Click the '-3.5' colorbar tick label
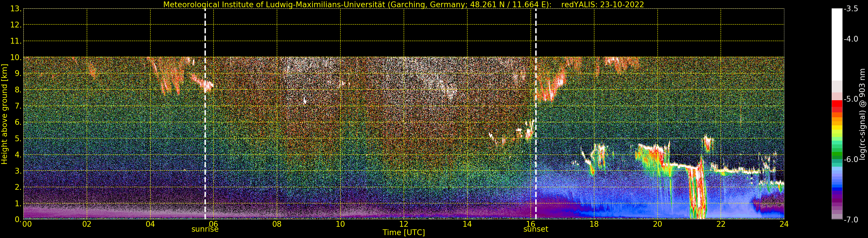This screenshot has width=868, height=238. 851,9
